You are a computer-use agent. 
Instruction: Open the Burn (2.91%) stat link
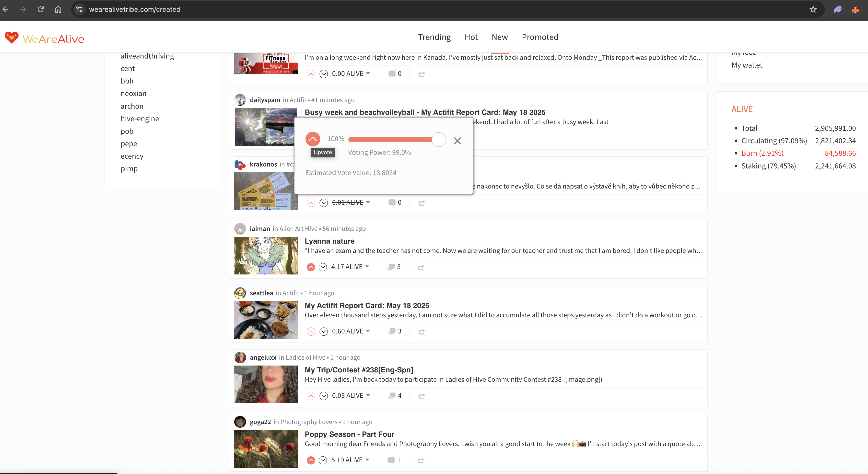click(762, 153)
